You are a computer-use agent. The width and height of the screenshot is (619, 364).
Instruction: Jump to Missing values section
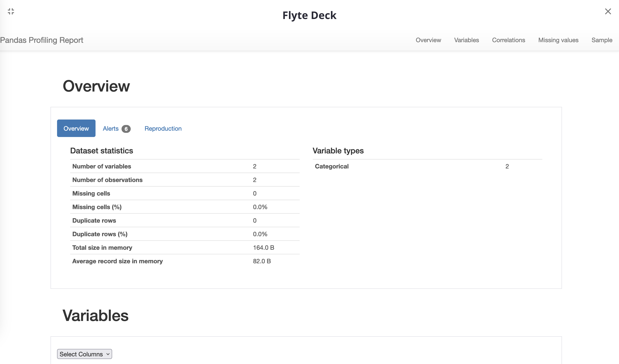click(558, 40)
